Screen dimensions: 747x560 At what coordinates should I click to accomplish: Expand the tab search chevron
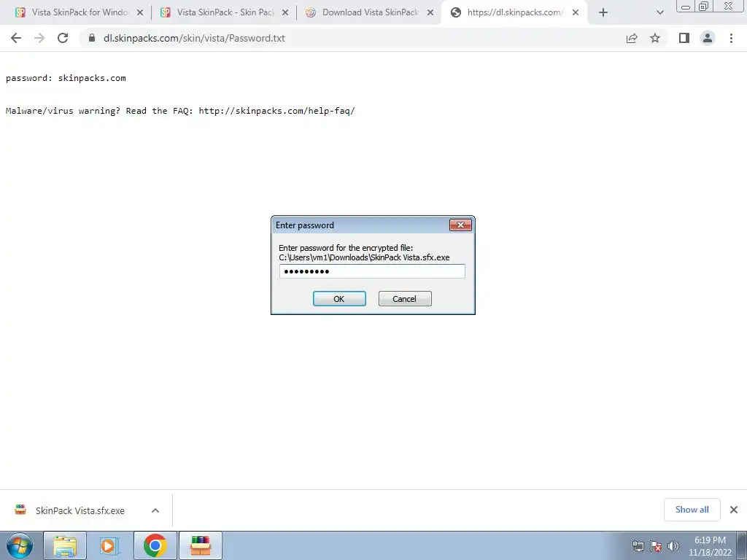pos(659,12)
